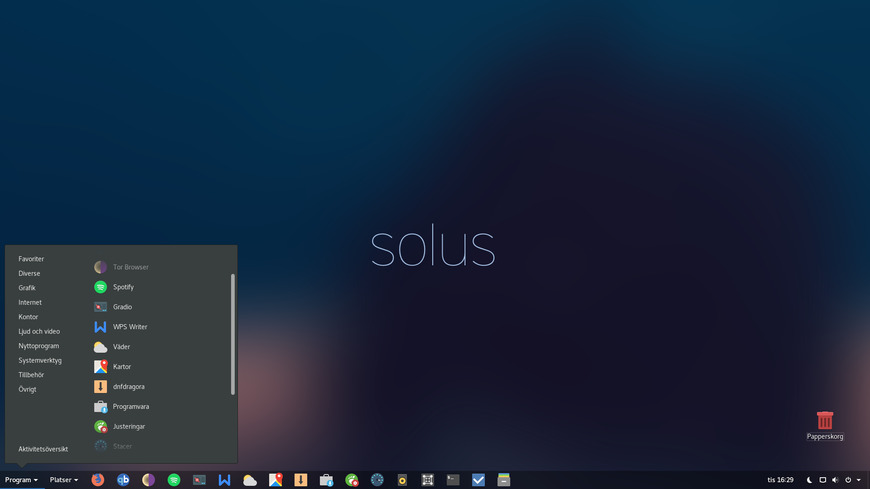The height and width of the screenshot is (489, 870).
Task: Collapse the Program menu dropdown
Action: click(21, 480)
